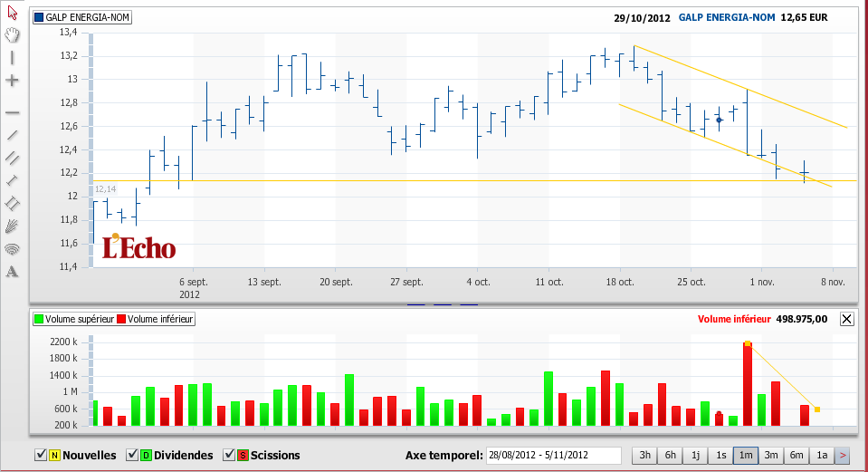Screen dimensions: 868x472
Task: Close the volume panel
Action: point(847,319)
